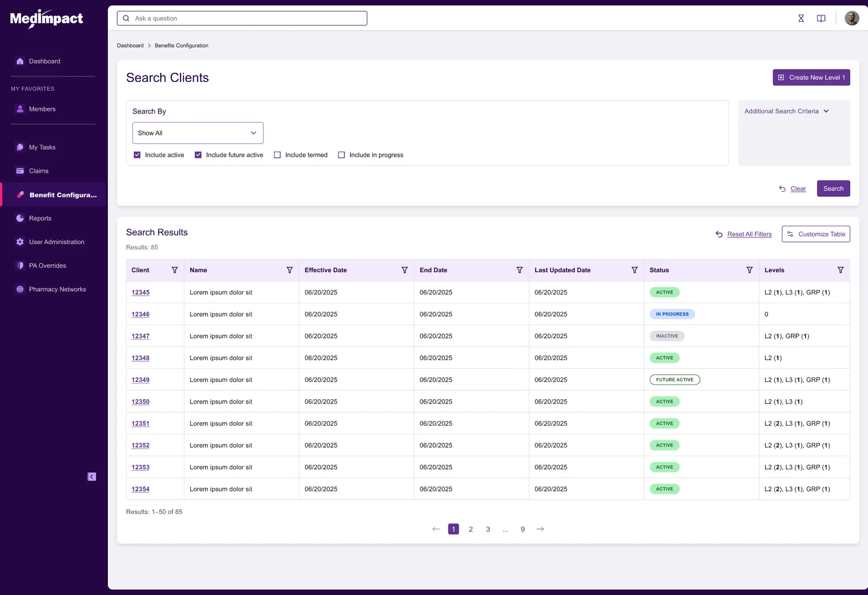Click the hourglass icon in top bar

(801, 18)
